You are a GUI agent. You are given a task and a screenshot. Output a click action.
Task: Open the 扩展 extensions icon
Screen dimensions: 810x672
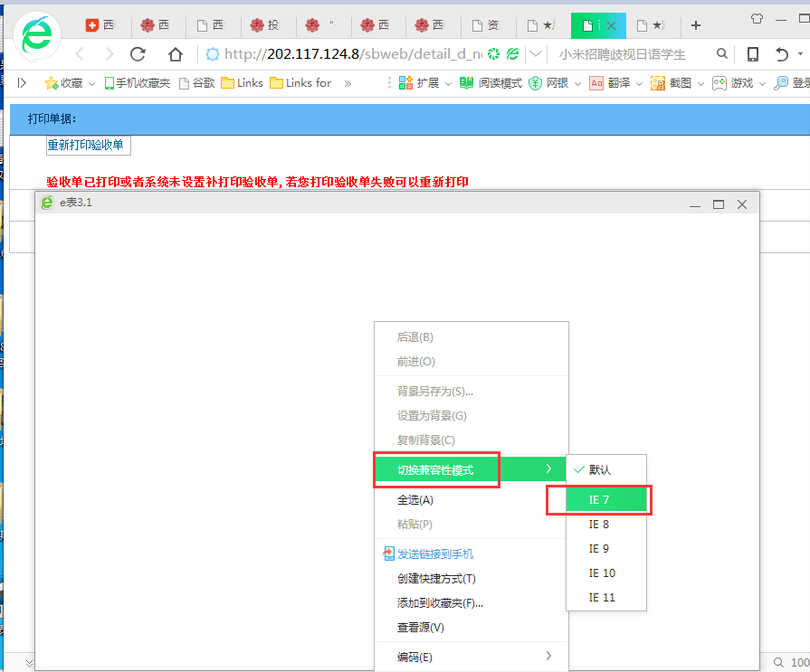click(x=419, y=83)
